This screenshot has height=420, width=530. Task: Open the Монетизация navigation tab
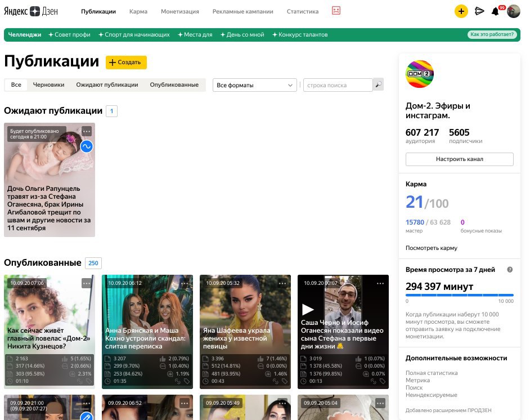pos(180,11)
